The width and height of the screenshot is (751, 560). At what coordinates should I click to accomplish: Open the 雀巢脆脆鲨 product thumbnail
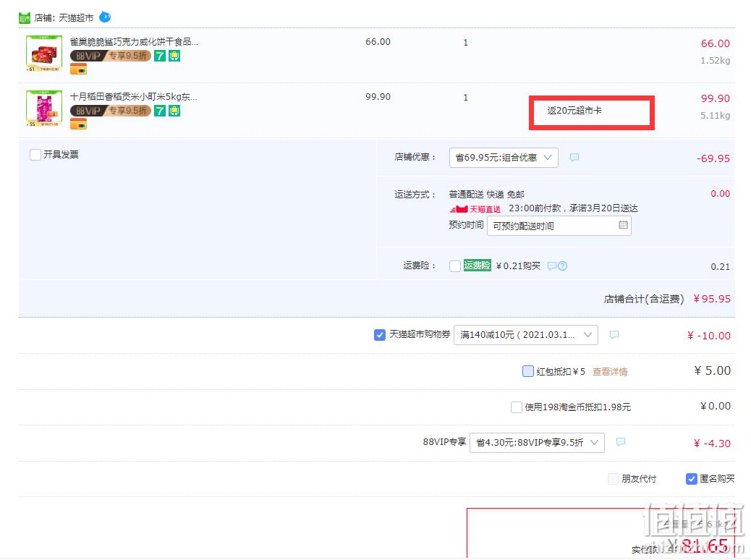(x=44, y=54)
